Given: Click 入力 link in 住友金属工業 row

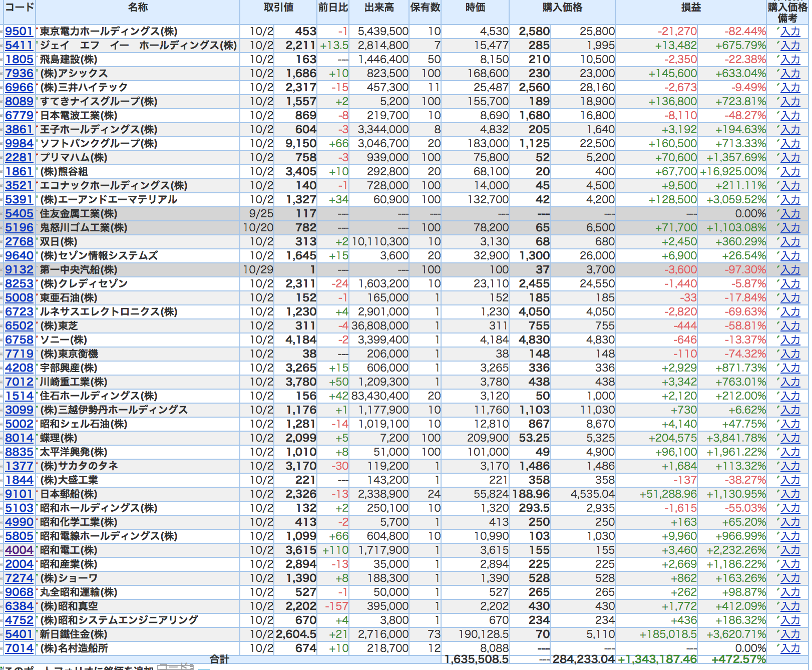Looking at the screenshot, I should click(x=790, y=214).
